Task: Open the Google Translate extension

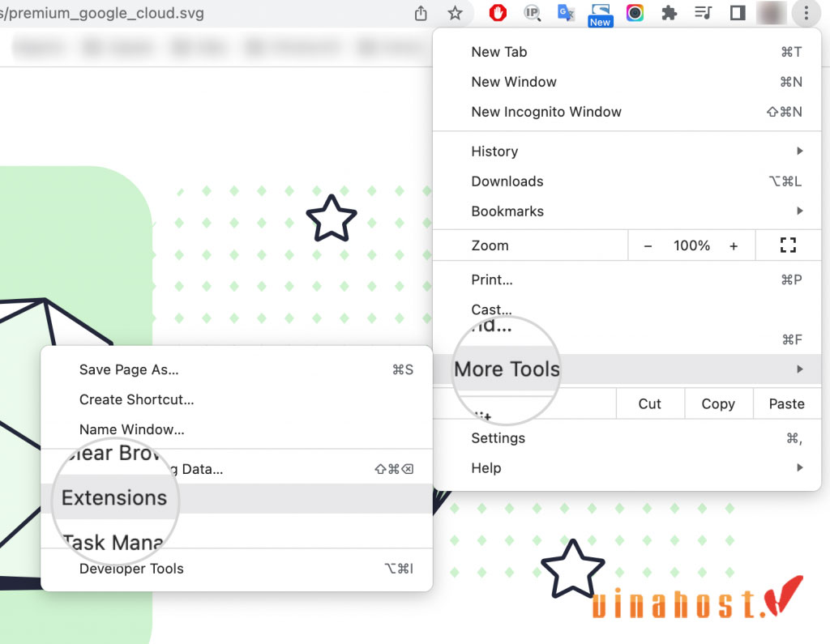Action: coord(566,13)
